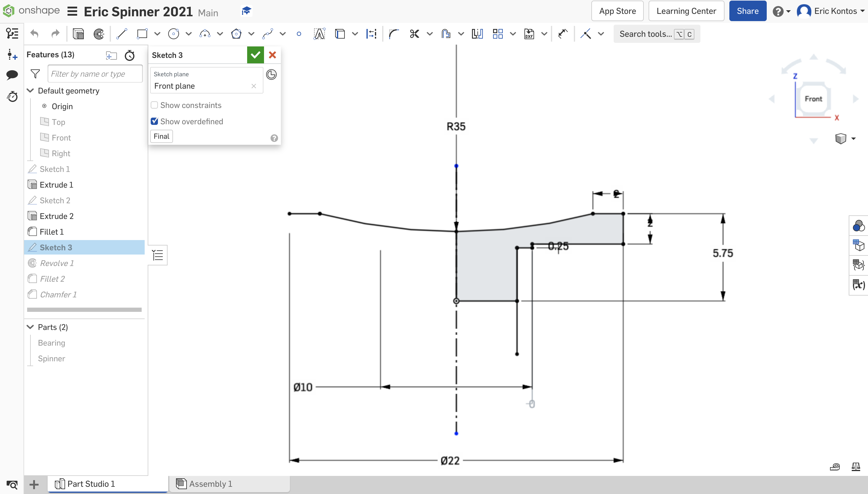Open the App Store menu

coord(618,11)
